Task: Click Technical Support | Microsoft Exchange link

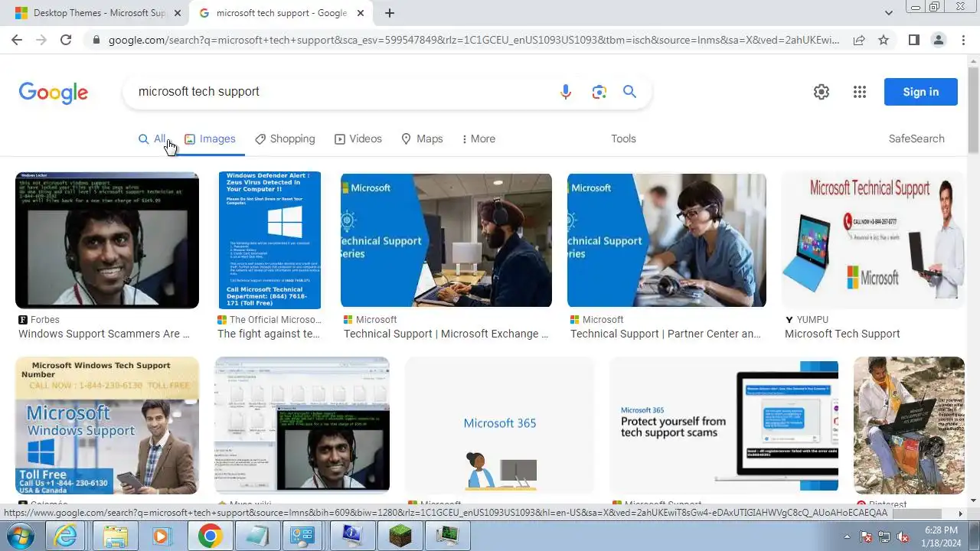Action: 446,334
